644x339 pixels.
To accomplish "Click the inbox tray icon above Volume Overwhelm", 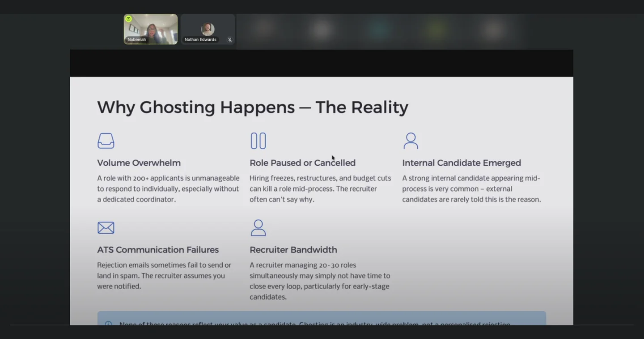I will tap(106, 141).
